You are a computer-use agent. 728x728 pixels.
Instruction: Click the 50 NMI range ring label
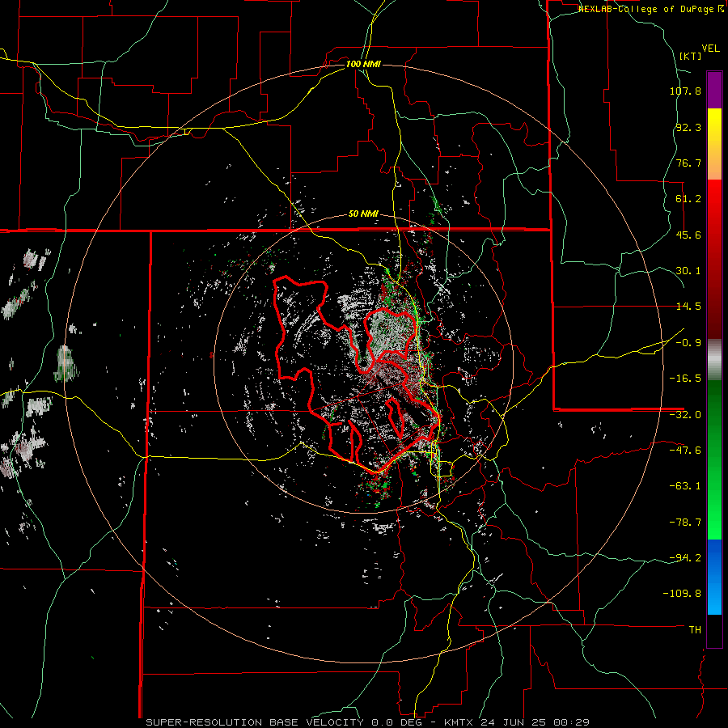pyautogui.click(x=363, y=214)
